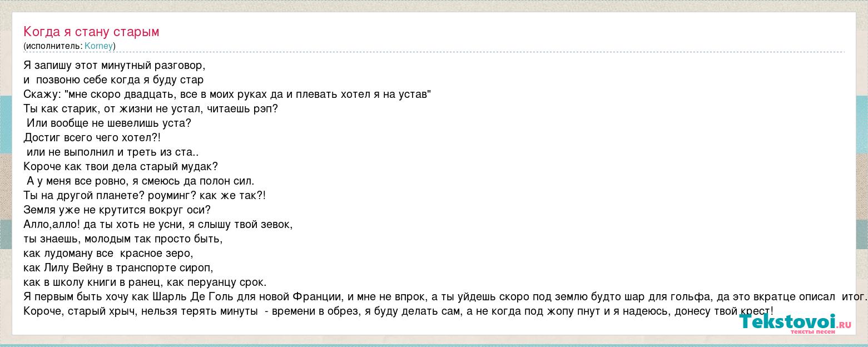
Task: Click the line "Земля уже не крутится вокруг оси?"
Action: (117, 210)
